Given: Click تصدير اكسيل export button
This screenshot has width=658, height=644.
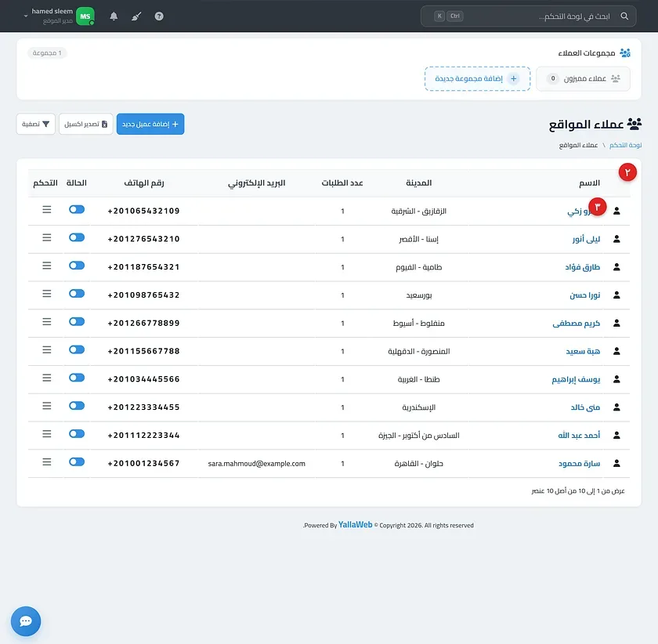Looking at the screenshot, I should click(x=86, y=125).
